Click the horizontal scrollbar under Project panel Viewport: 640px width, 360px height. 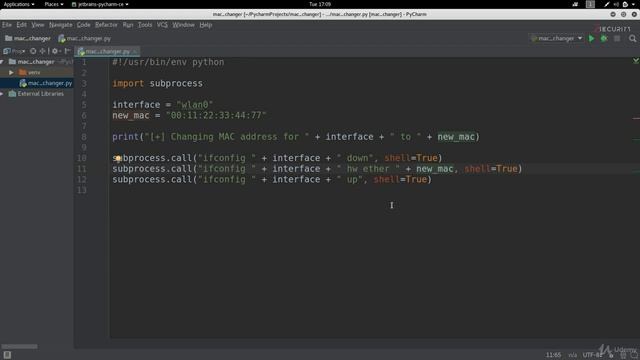(19, 347)
